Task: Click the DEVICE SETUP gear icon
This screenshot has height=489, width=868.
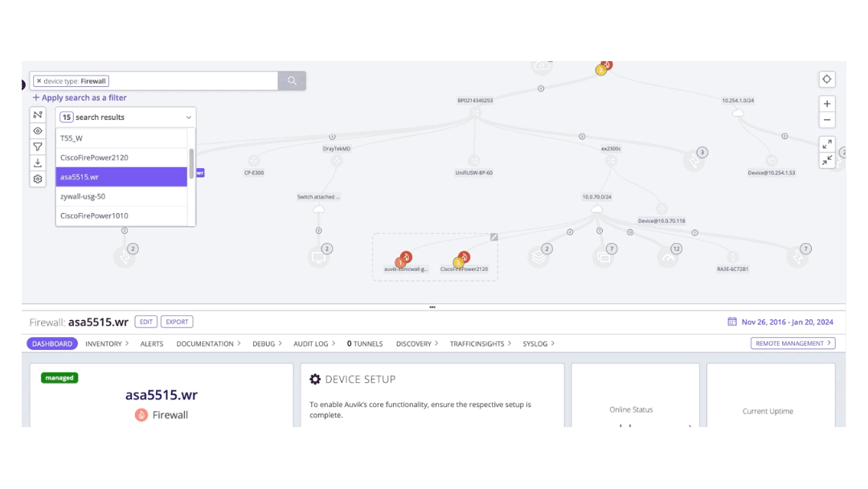Action: point(315,380)
